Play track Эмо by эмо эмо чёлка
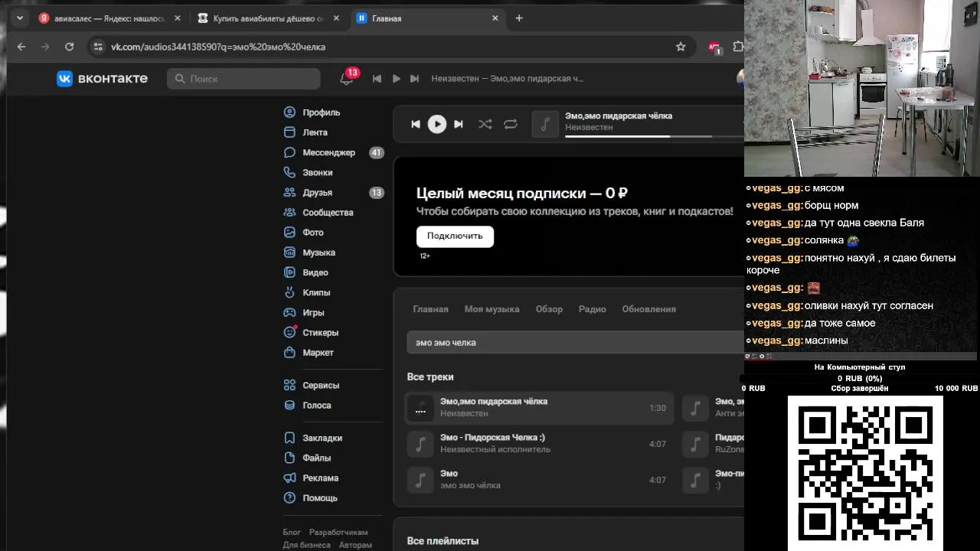This screenshot has height=551, width=980. tap(539, 480)
